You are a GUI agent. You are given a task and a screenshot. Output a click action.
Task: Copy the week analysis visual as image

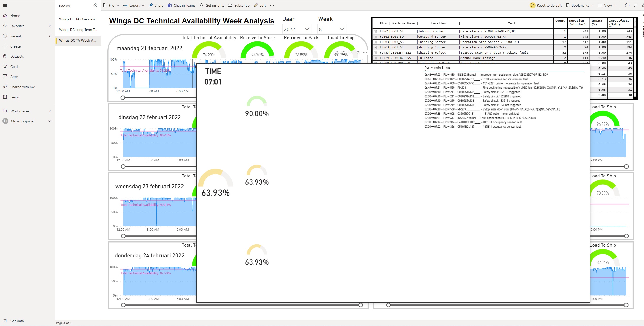(343, 52)
